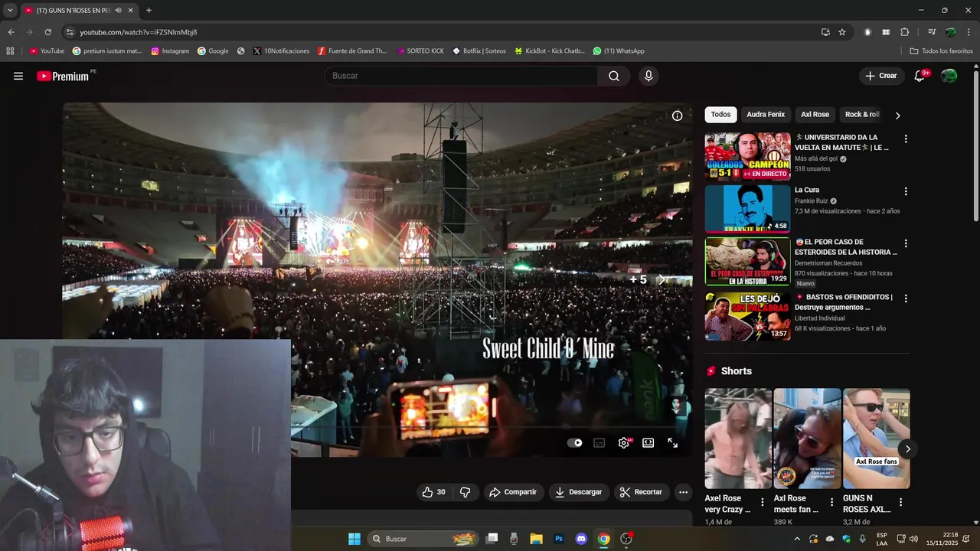This screenshot has height=551, width=980.
Task: Mute the tab via speaker icon
Action: pos(118,11)
